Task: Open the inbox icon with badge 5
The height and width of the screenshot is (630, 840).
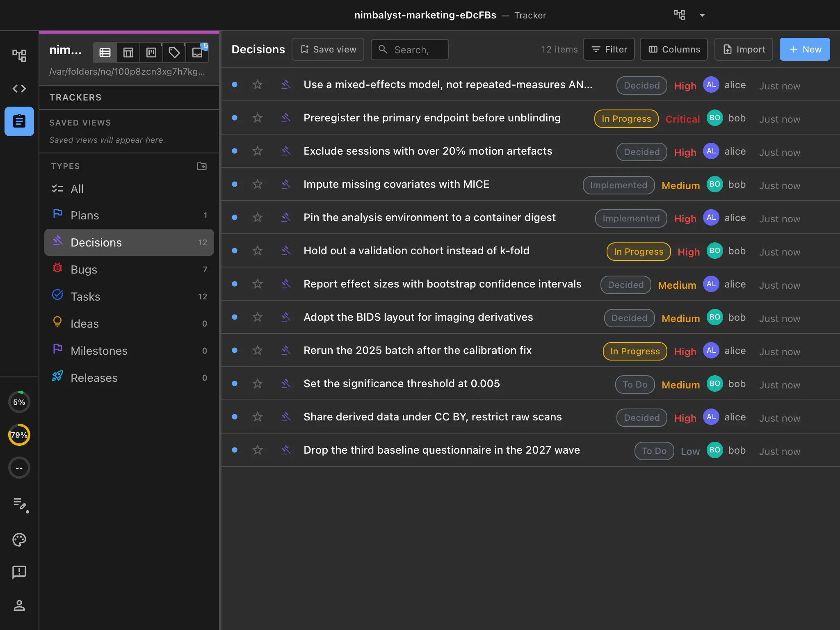Action: [x=198, y=52]
